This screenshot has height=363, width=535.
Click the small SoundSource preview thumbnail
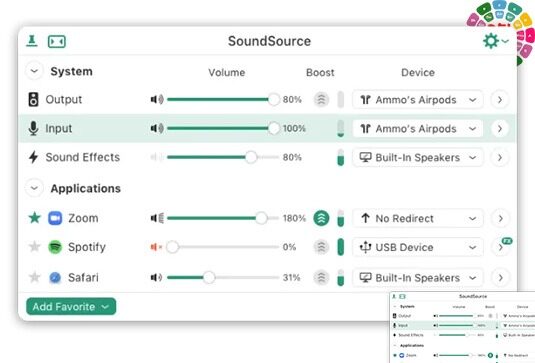(x=462, y=327)
